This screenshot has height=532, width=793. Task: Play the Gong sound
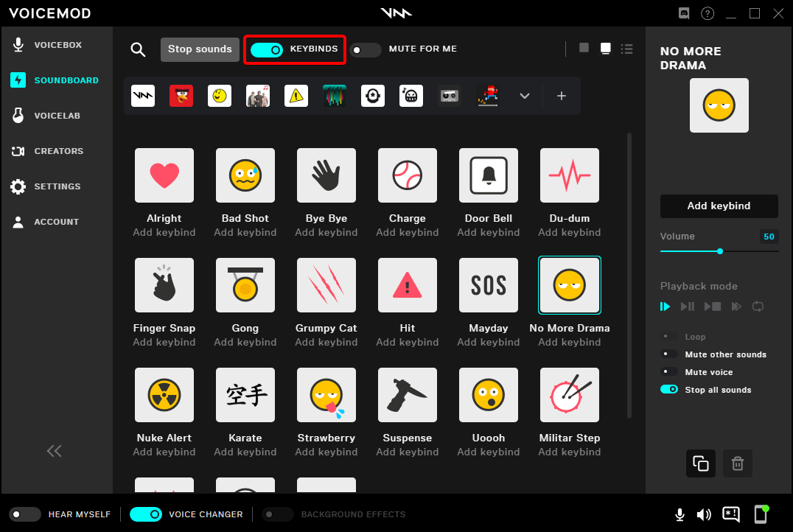pyautogui.click(x=245, y=285)
